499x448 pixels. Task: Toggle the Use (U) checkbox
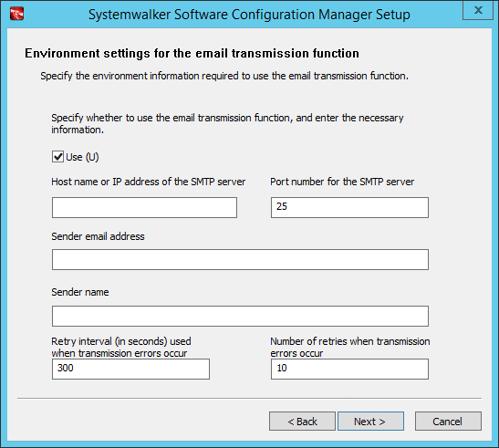57,157
